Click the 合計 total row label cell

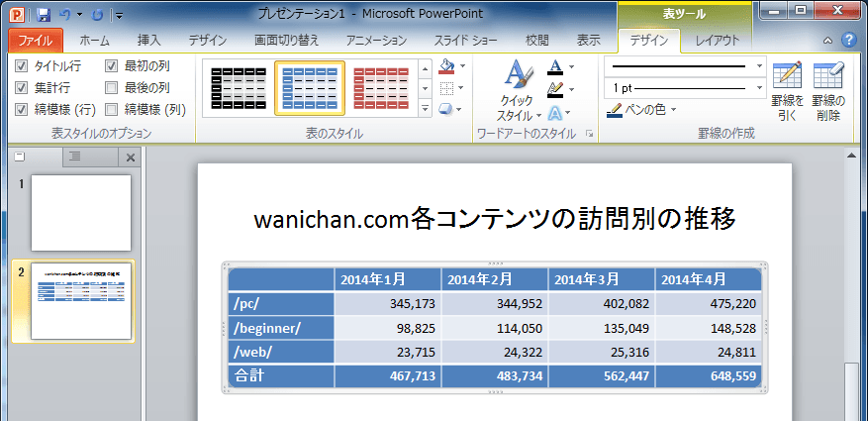(281, 376)
